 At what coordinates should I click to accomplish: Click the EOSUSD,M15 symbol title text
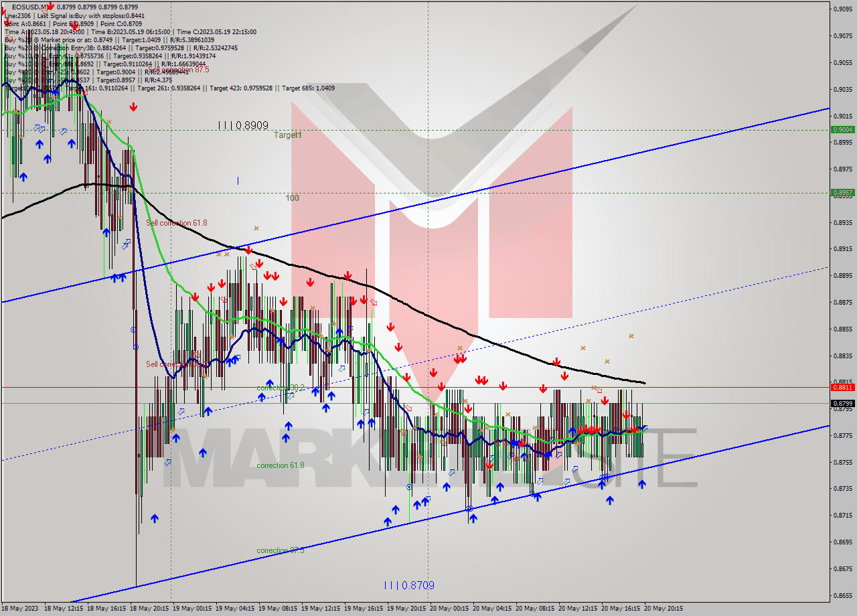tap(33, 7)
